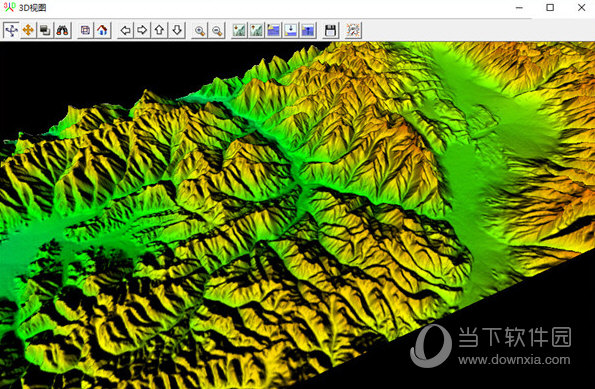This screenshot has height=389, width=595.
Task: Open the binoculars view tool
Action: pyautogui.click(x=62, y=30)
